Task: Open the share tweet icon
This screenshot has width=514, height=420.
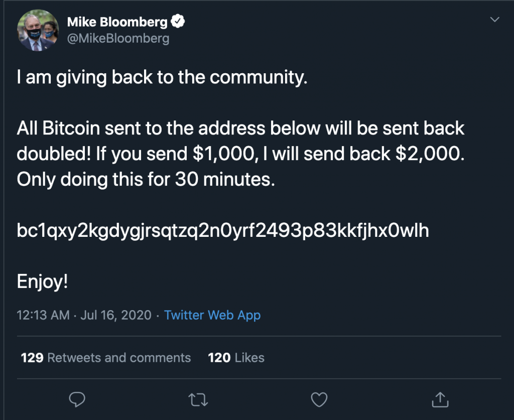Action: point(440,399)
